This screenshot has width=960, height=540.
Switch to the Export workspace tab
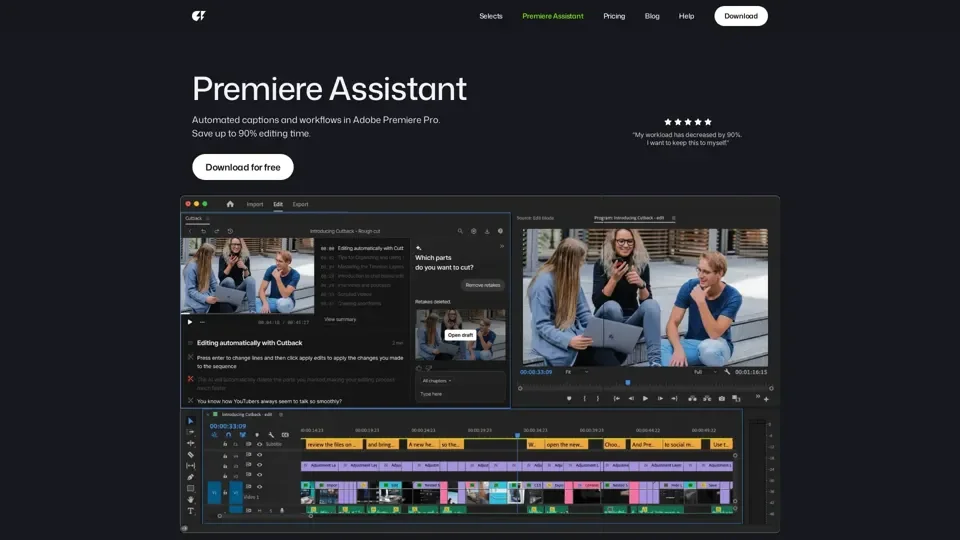point(300,204)
